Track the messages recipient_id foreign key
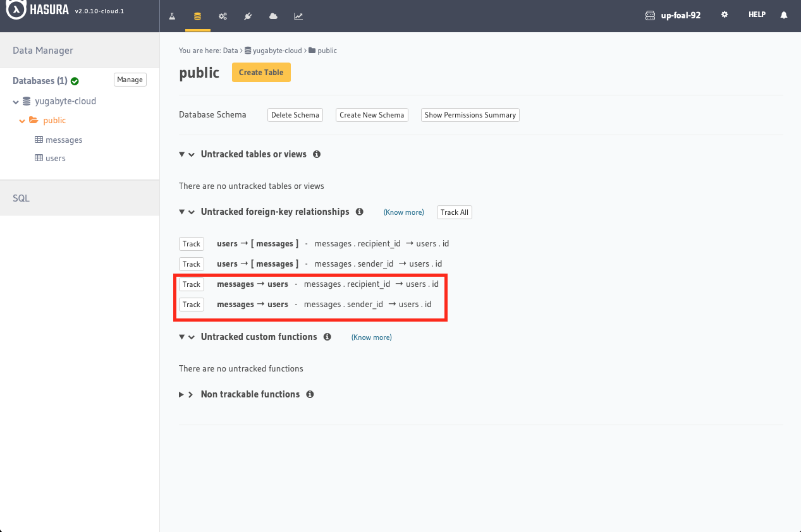The width and height of the screenshot is (801, 532). tap(191, 284)
